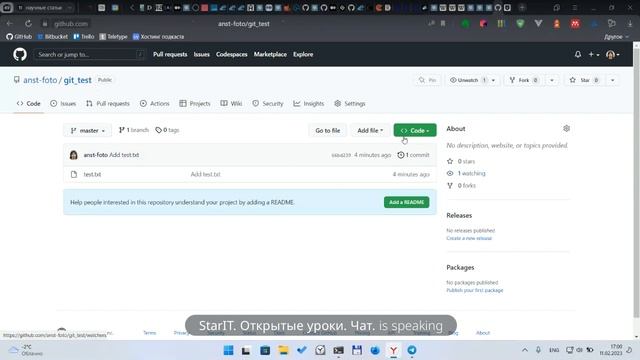Click the Go to file button
This screenshot has width=640, height=360.
327,130
